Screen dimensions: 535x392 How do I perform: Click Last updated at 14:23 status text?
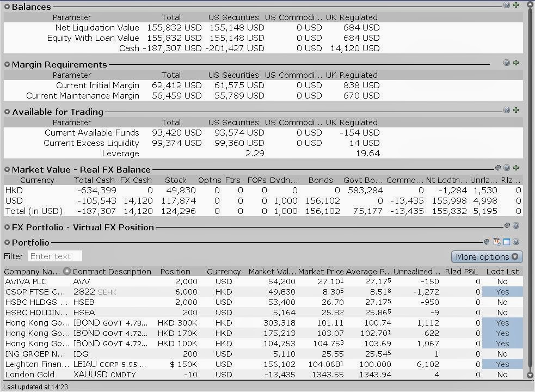click(35, 387)
